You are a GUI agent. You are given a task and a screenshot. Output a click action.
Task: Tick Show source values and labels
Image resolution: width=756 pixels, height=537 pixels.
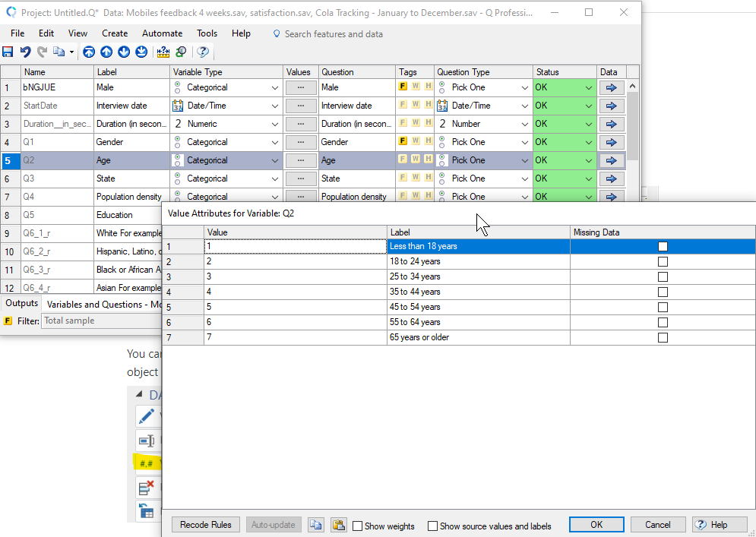[x=432, y=526]
